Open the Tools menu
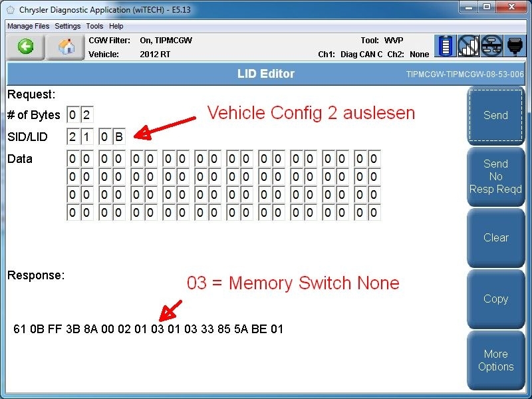 (94, 26)
